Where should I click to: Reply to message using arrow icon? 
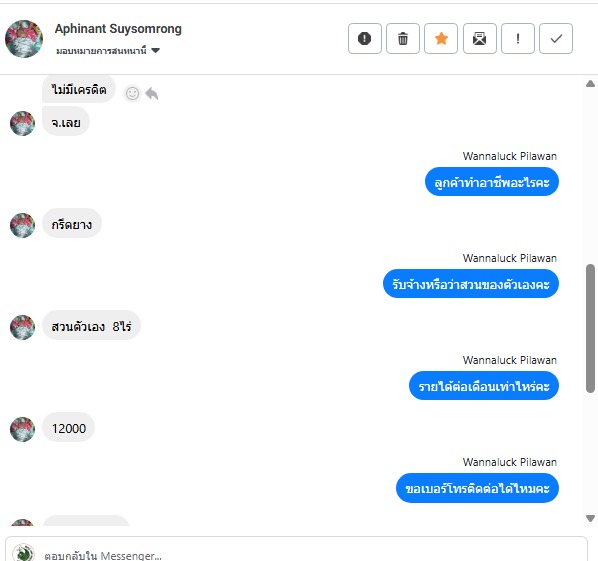[152, 93]
